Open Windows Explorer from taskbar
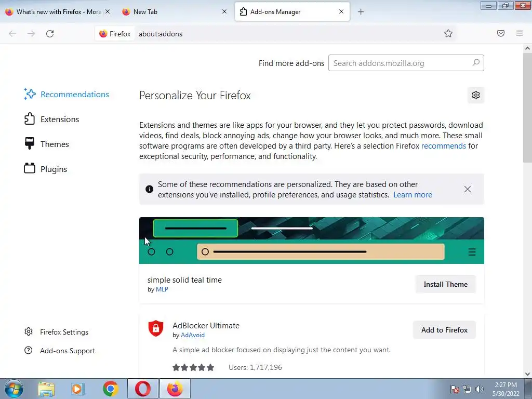This screenshot has width=532, height=399. (x=46, y=389)
